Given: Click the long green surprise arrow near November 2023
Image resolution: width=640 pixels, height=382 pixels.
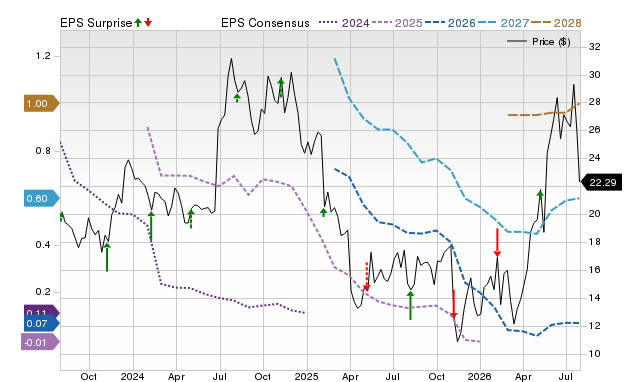Looking at the screenshot, I should click(107, 257).
